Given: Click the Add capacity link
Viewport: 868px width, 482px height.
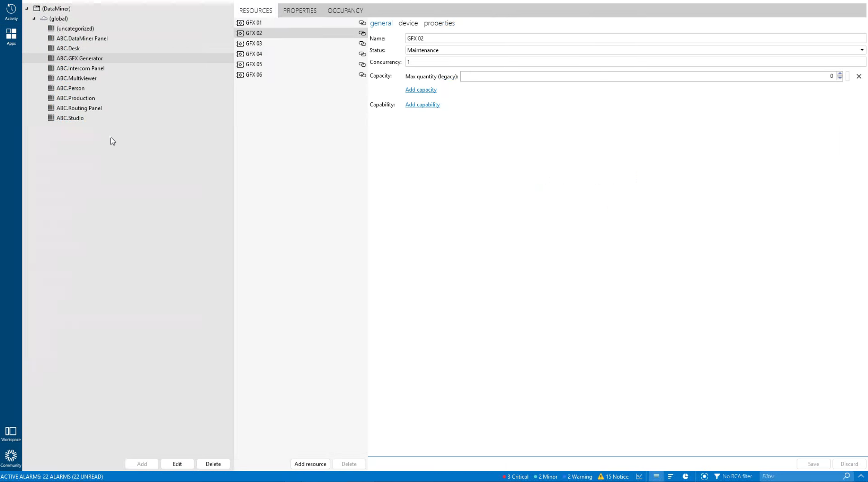Looking at the screenshot, I should 421,90.
